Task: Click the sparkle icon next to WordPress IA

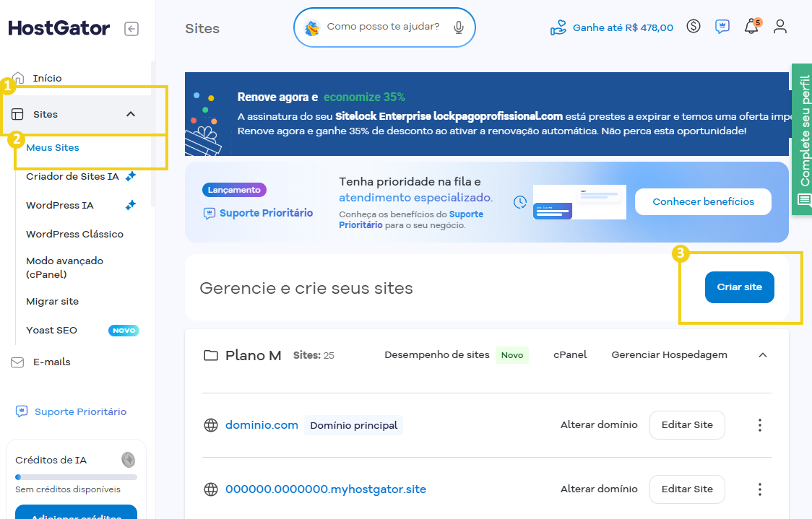Action: coord(131,205)
